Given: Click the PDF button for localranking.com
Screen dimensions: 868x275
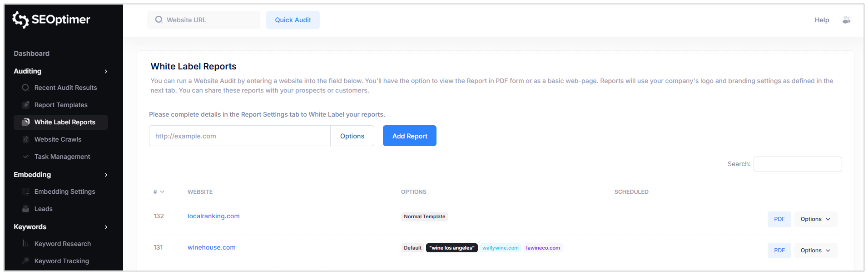Looking at the screenshot, I should pyautogui.click(x=779, y=219).
